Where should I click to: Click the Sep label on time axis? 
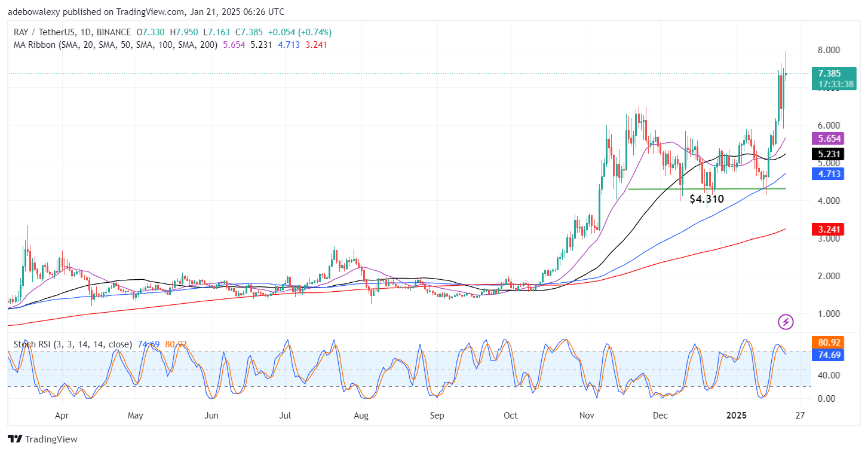coord(437,415)
